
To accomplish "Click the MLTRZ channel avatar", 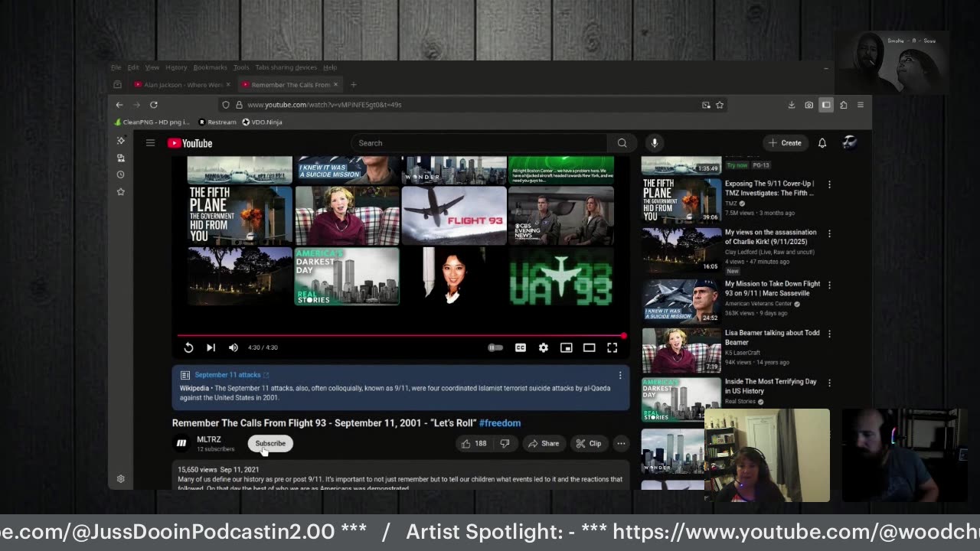I will click(x=181, y=443).
